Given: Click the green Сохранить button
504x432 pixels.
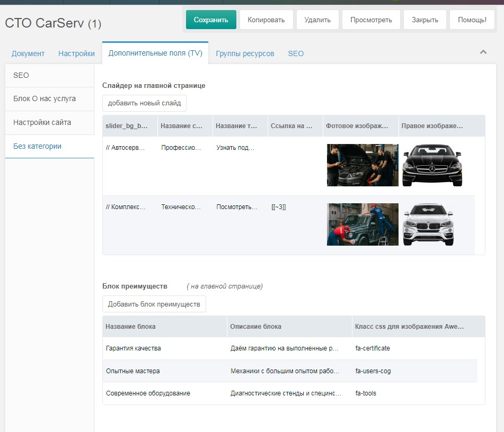Looking at the screenshot, I should (x=211, y=20).
